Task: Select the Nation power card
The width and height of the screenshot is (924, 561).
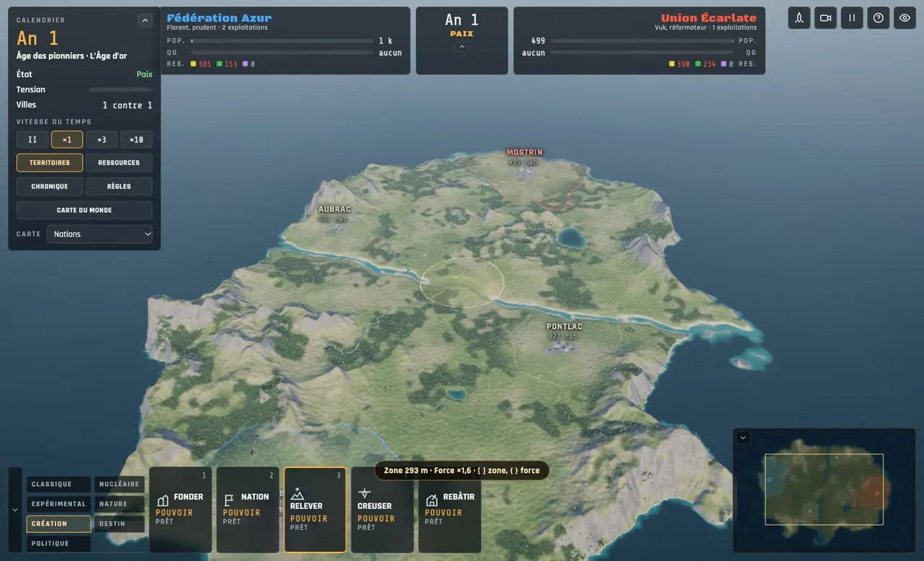Action: (x=248, y=510)
